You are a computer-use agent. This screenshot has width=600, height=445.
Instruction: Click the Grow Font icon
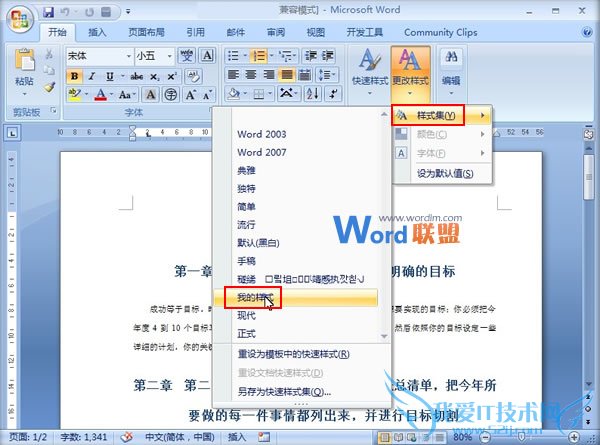[190, 95]
